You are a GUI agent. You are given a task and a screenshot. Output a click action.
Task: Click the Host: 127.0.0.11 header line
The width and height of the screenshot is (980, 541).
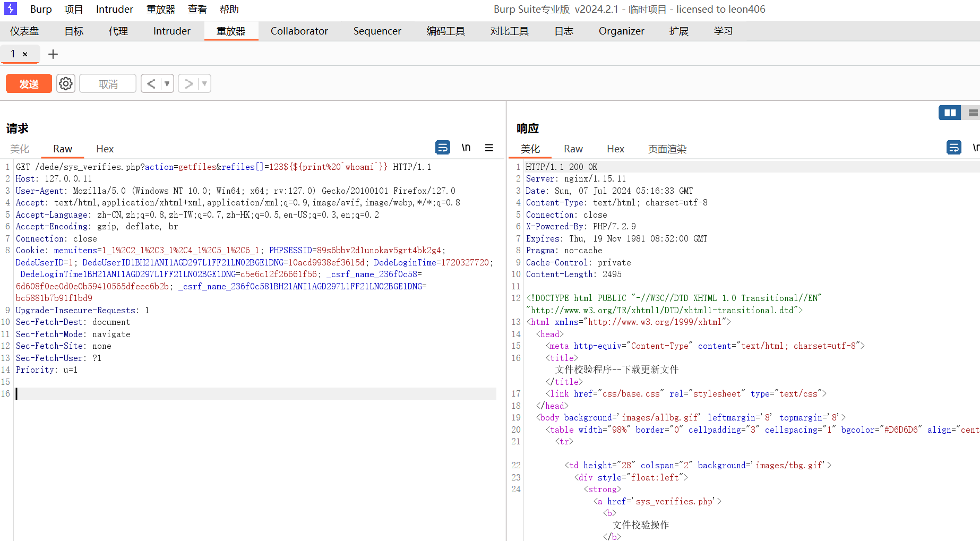click(54, 179)
